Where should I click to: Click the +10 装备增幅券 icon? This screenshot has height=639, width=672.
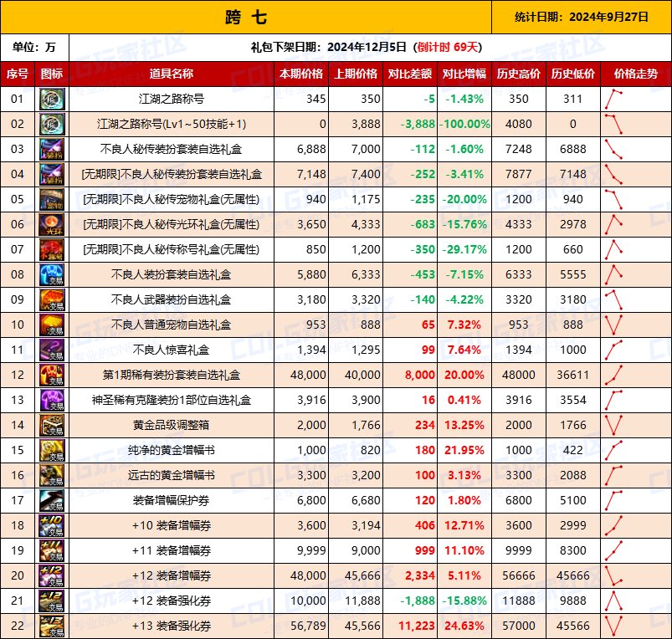point(52,525)
